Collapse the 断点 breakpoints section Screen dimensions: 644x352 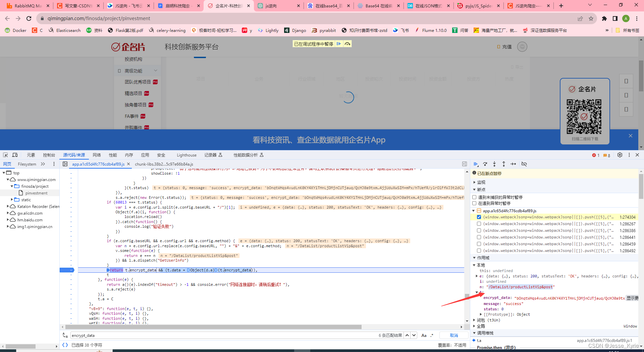click(475, 189)
